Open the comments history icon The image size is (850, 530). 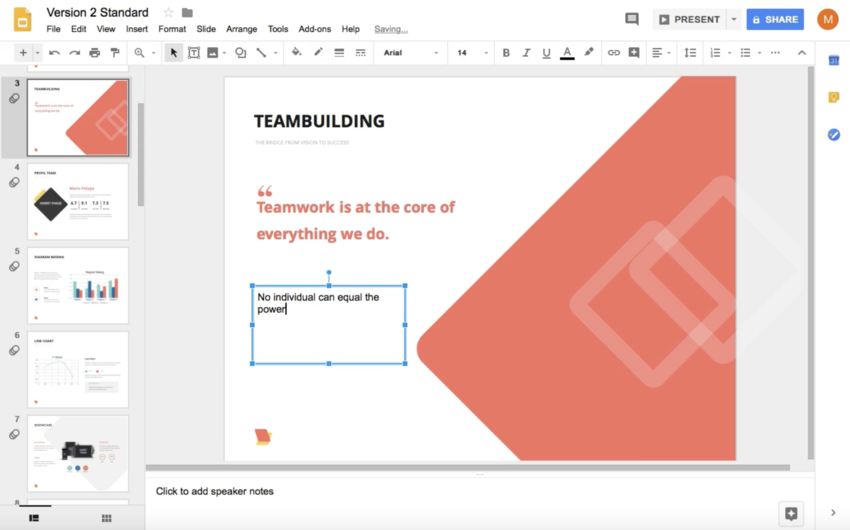632,20
